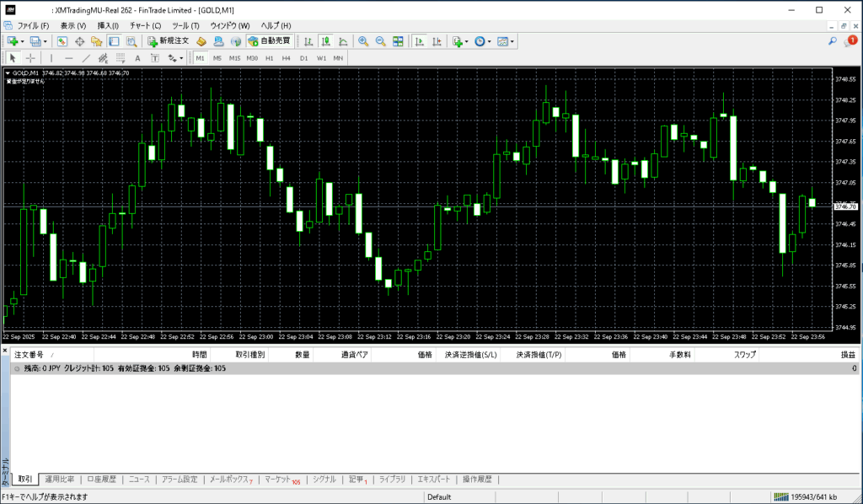Open the search magnifier icon
The width and height of the screenshot is (863, 504).
(x=832, y=40)
